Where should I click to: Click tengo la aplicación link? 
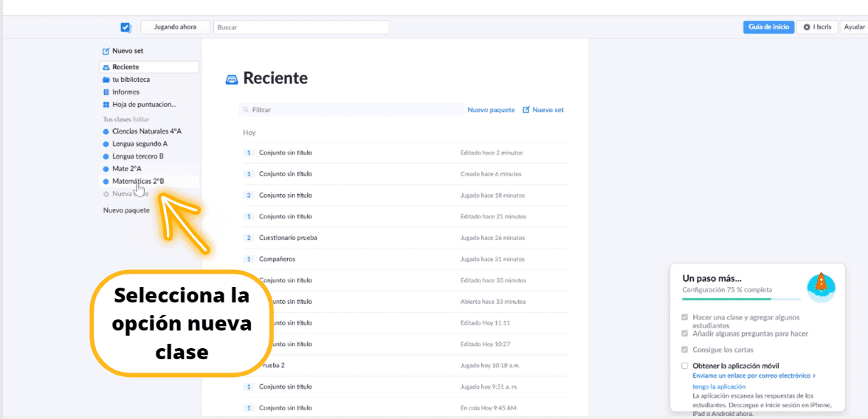(x=719, y=387)
